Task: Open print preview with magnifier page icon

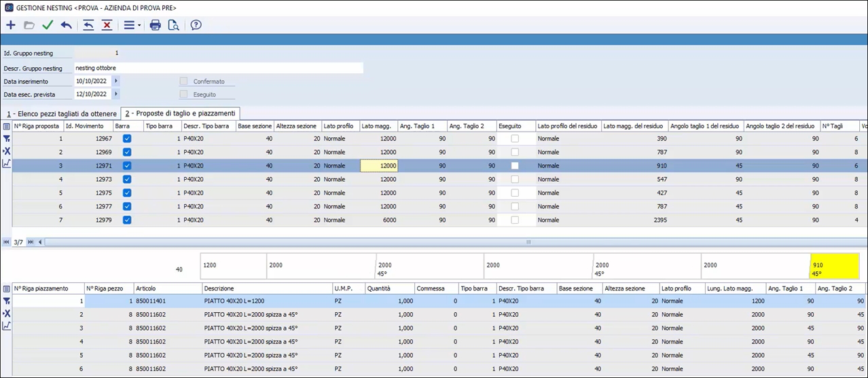Action: (x=174, y=25)
